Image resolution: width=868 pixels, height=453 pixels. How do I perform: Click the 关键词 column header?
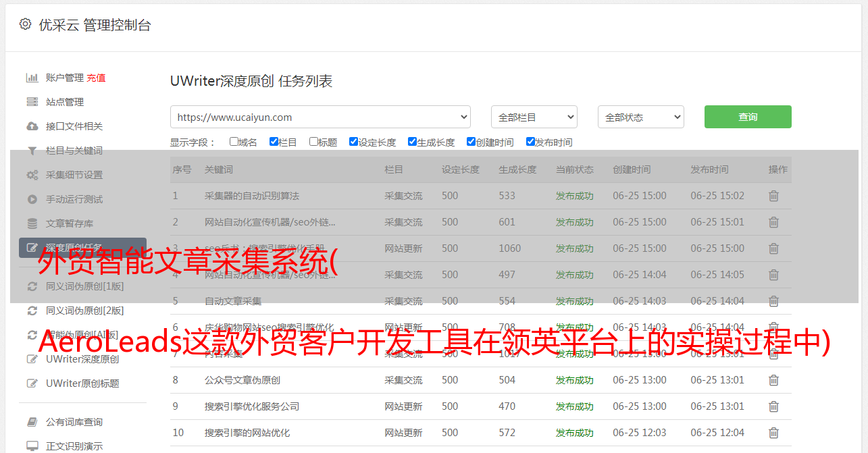tap(219, 169)
